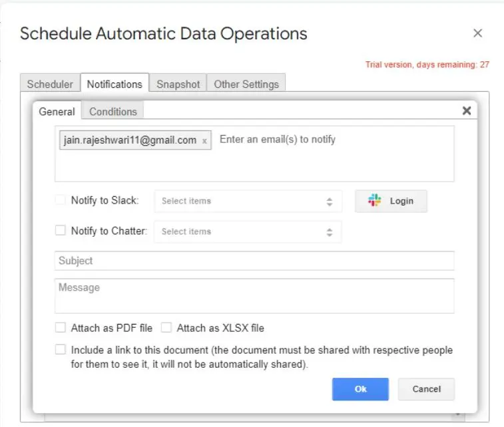The image size is (504, 427).
Task: Open the Snapshot tab
Action: point(178,84)
